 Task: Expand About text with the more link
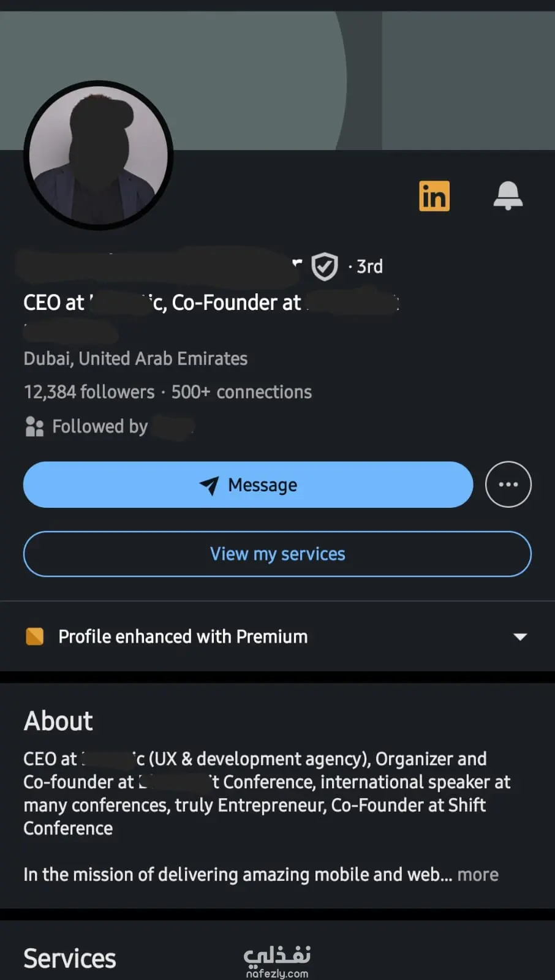pos(478,875)
